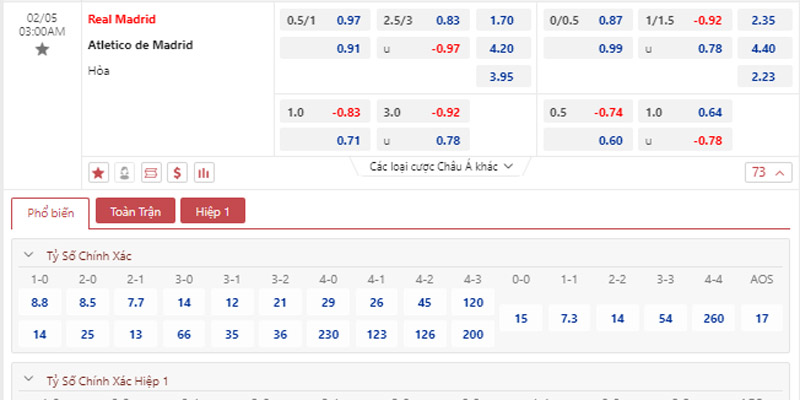Select first-half handicap odds 0.99
Image resolution: width=800 pixels, height=400 pixels.
[588, 48]
